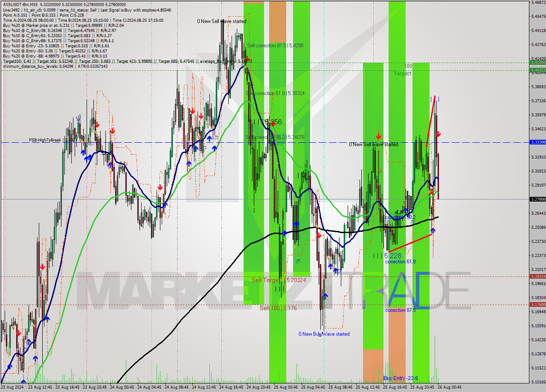
Task: Select the 5.3597 value on price axis
Action: point(538,115)
